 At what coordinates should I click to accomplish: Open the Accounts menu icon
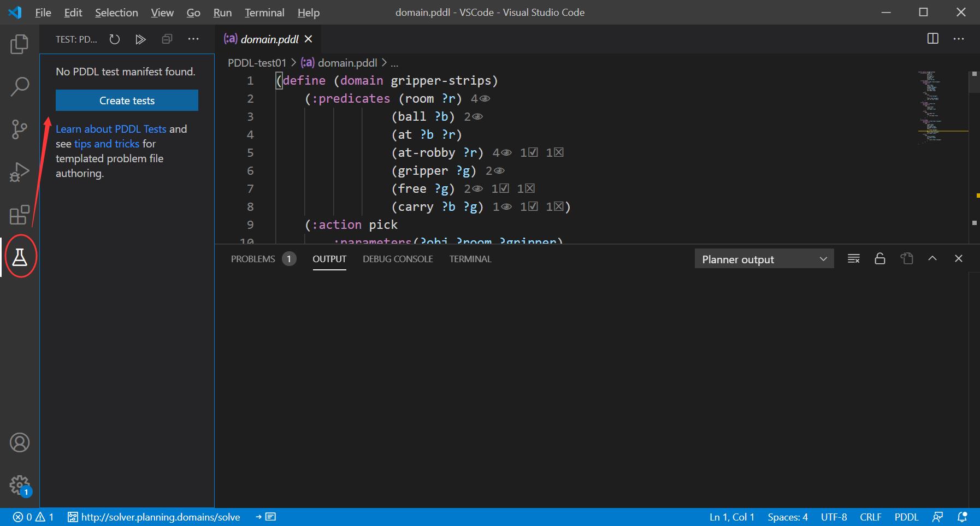20,442
